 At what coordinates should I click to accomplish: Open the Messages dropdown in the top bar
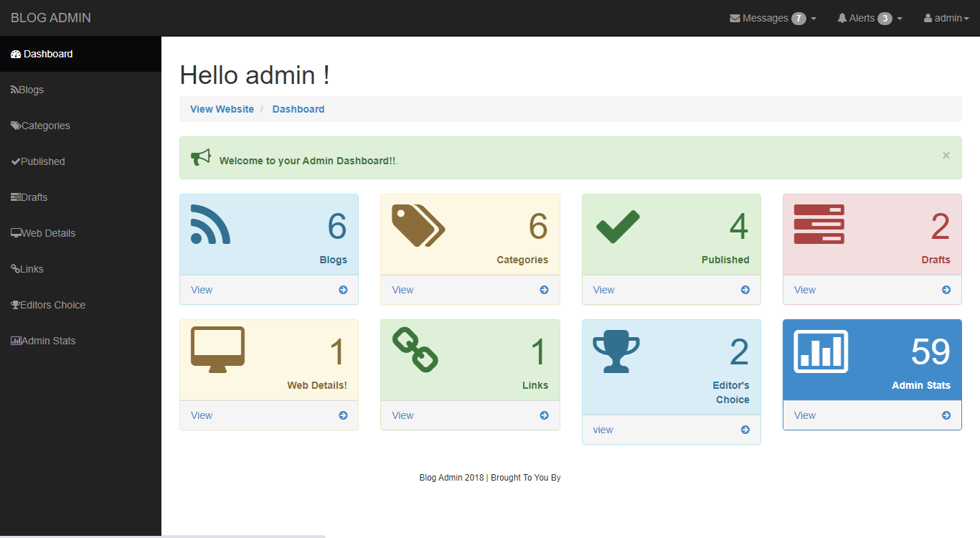[x=767, y=18]
